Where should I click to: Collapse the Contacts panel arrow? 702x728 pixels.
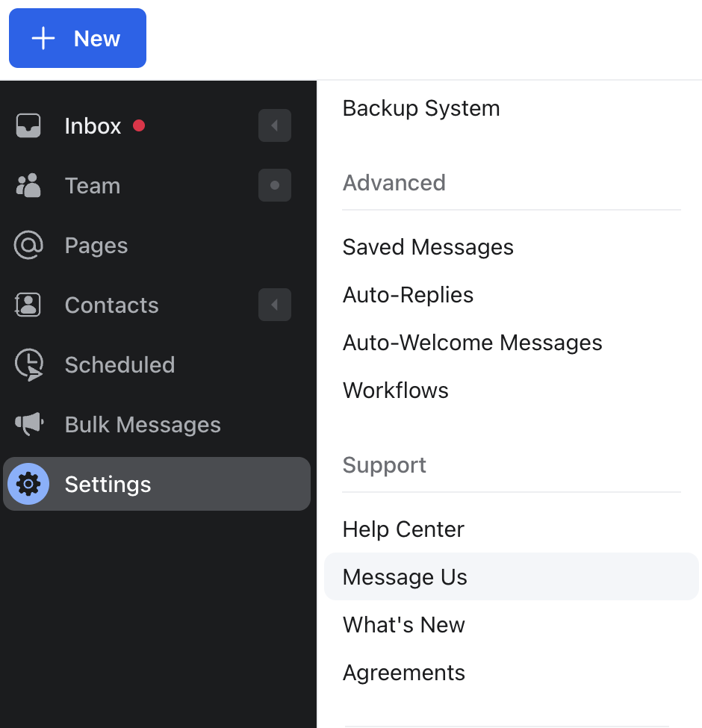click(274, 305)
